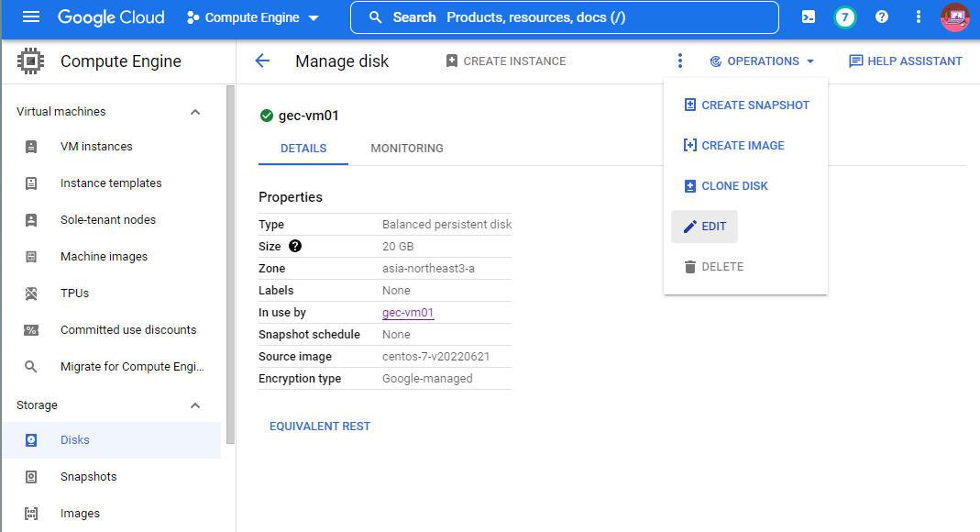Open the Snapshots page
This screenshot has width=980, height=532.
[x=89, y=477]
